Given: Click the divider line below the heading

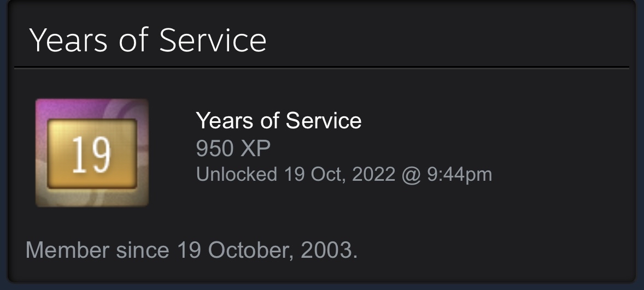Looking at the screenshot, I should 321,68.
